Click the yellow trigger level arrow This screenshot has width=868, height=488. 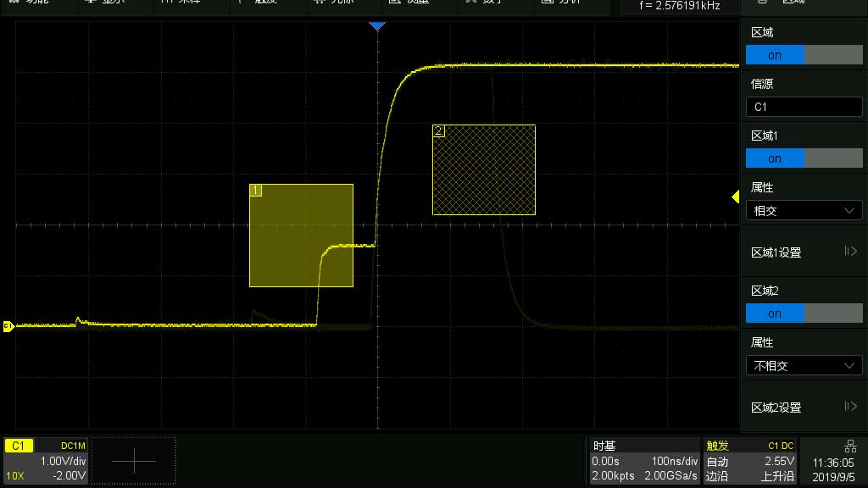pyautogui.click(x=736, y=197)
